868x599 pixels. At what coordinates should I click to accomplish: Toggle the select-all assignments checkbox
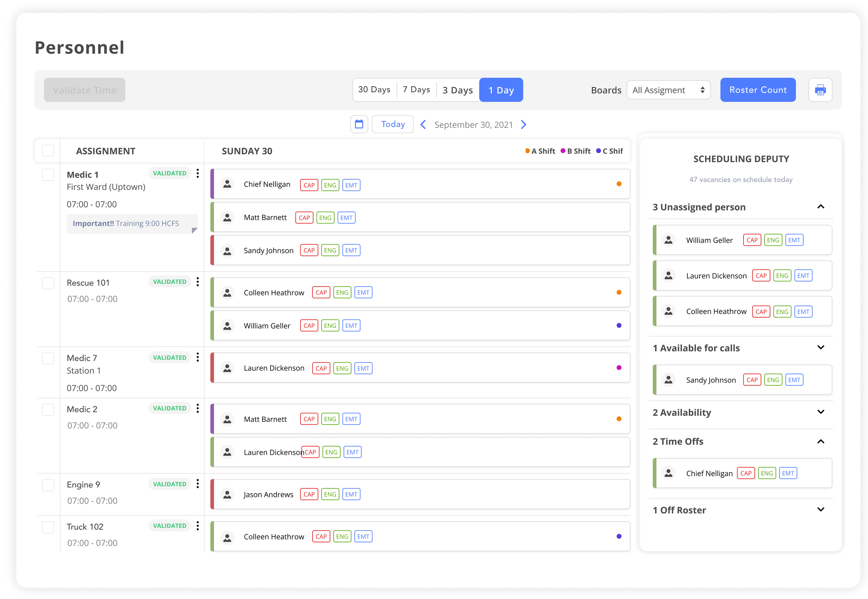(x=48, y=151)
